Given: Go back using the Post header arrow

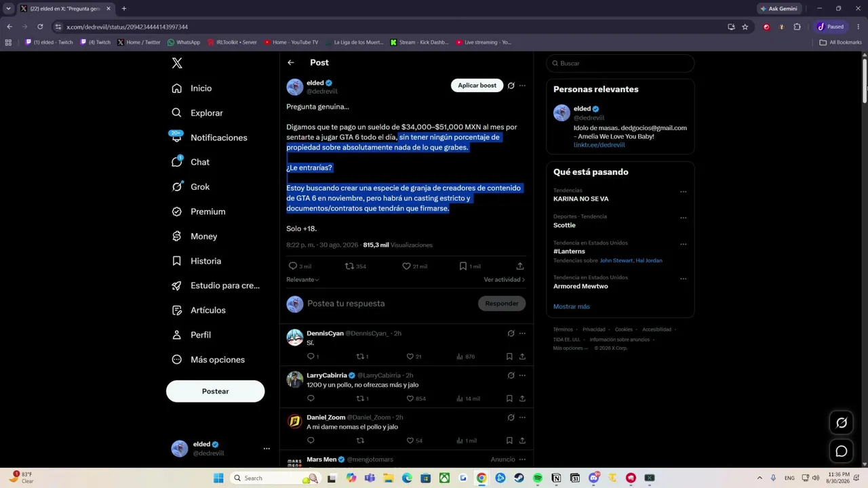Looking at the screenshot, I should pos(291,62).
